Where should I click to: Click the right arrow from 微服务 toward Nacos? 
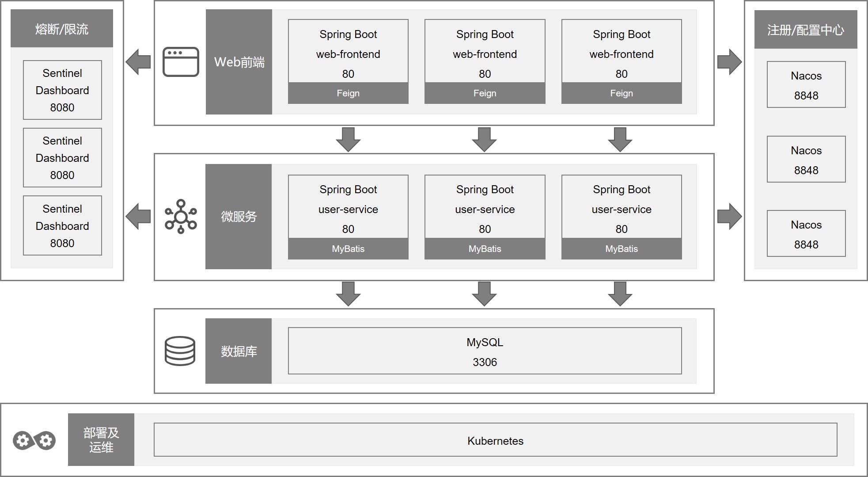(730, 217)
